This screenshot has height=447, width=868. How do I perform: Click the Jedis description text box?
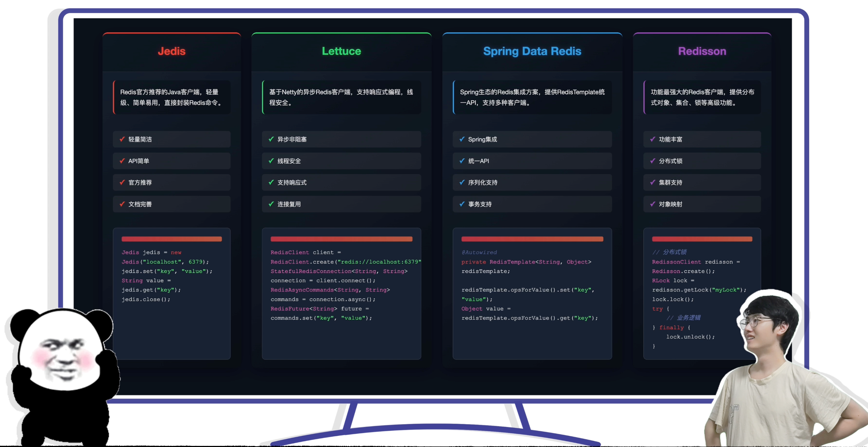(x=172, y=97)
